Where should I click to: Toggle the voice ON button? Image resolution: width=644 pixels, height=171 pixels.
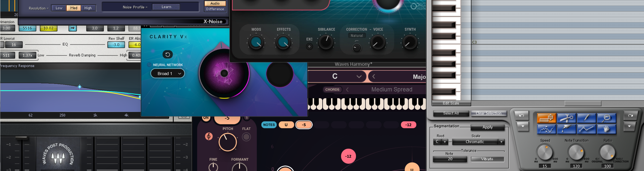206,118
